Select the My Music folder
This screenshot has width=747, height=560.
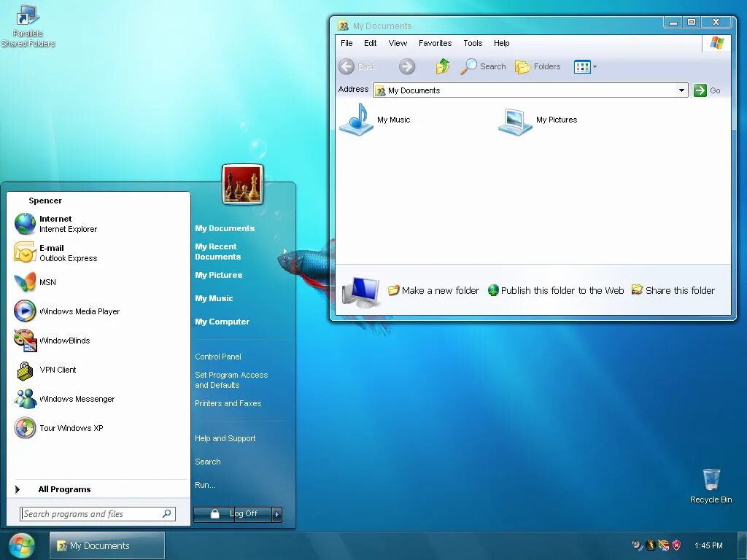coord(375,120)
